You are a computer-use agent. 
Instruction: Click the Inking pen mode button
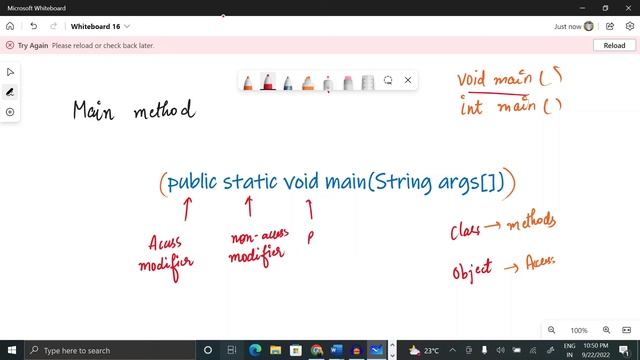click(x=10, y=92)
